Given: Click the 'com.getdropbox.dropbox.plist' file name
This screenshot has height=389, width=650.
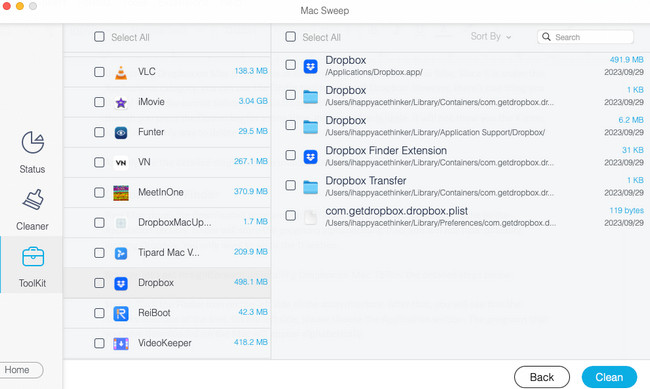Looking at the screenshot, I should (397, 211).
